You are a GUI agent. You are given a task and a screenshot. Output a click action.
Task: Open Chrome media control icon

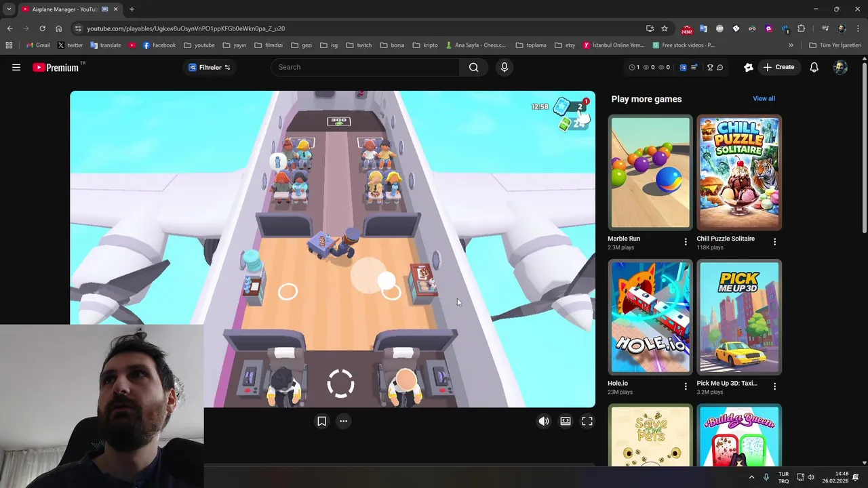[x=825, y=28]
